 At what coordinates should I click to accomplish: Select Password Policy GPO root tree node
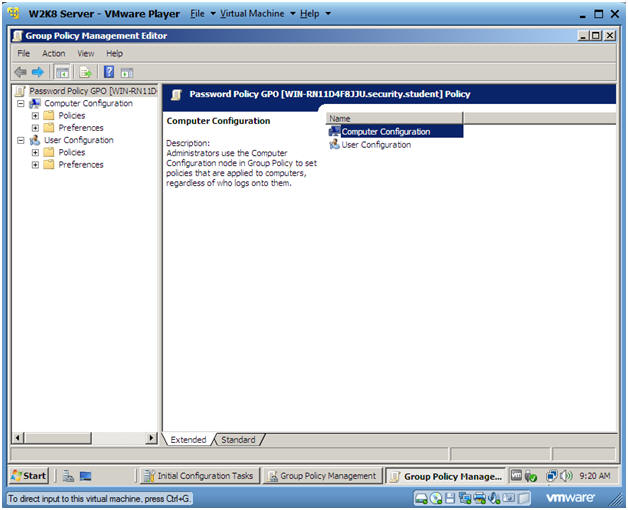tap(93, 91)
